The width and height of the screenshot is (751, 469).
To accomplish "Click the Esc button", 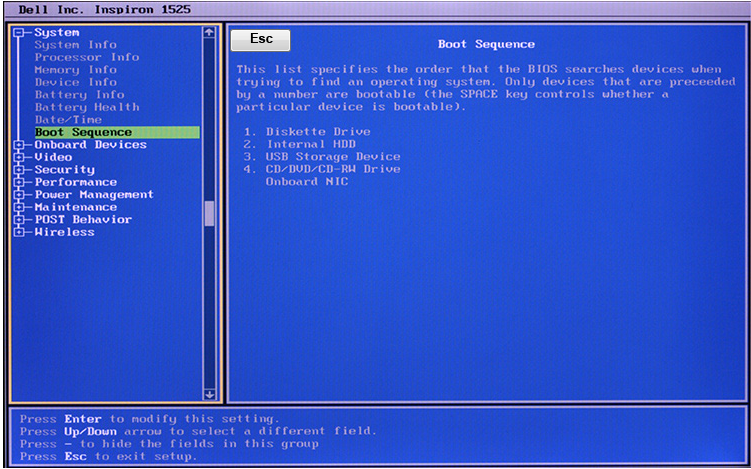I will coord(260,40).
